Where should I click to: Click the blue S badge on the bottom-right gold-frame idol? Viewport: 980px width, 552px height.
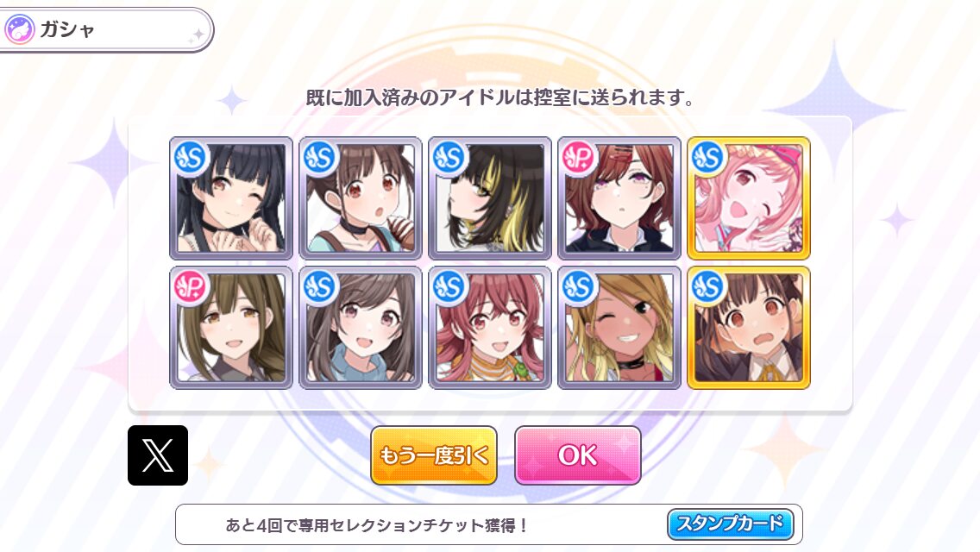pyautogui.click(x=707, y=287)
